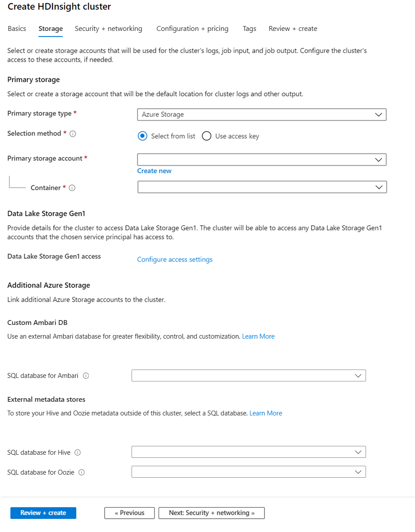Open Configure access settings for Data Lake
The height and width of the screenshot is (532, 415).
(174, 259)
